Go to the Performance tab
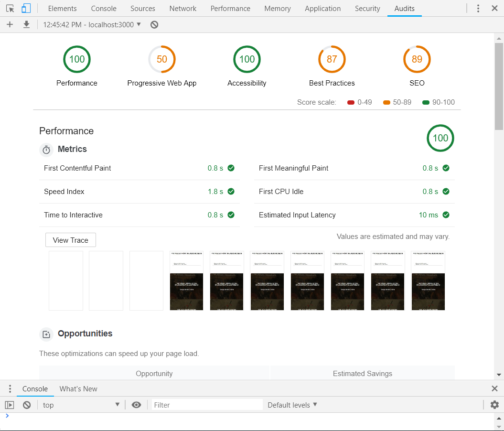Screen dimensions: 504x431 [x=230, y=9]
